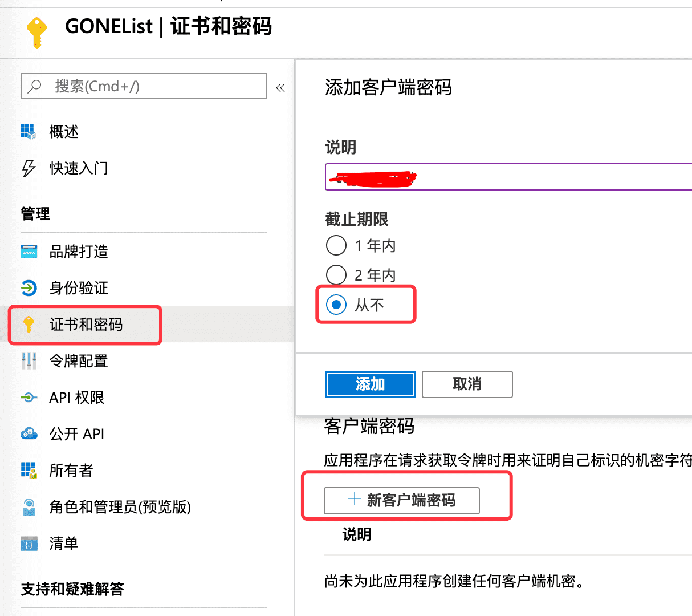Click the blue 添加 button
Image resolution: width=692 pixels, height=616 pixels.
370,384
